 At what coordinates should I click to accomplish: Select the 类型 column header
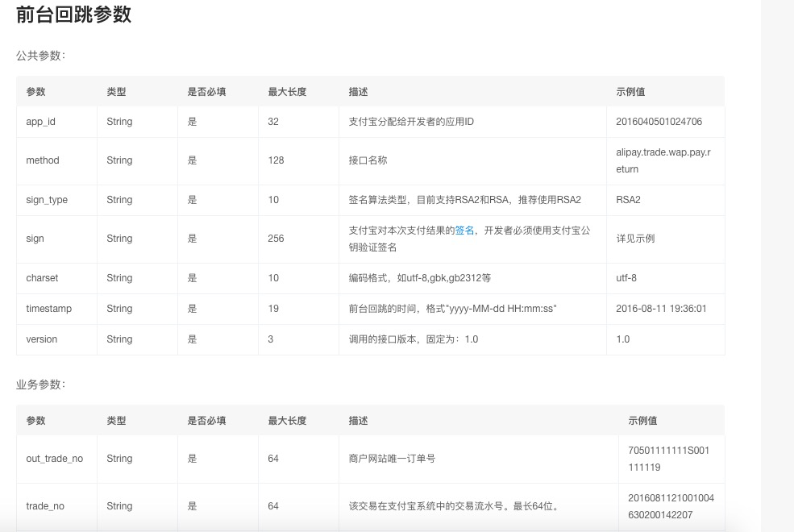click(x=114, y=91)
